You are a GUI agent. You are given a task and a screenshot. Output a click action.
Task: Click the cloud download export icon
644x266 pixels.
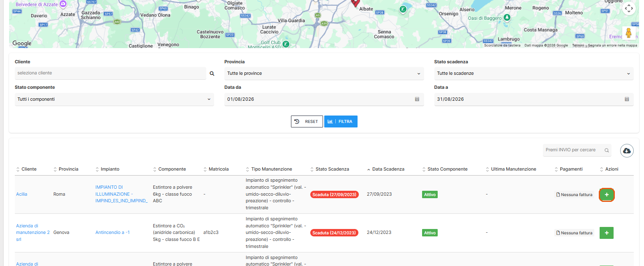[627, 151]
